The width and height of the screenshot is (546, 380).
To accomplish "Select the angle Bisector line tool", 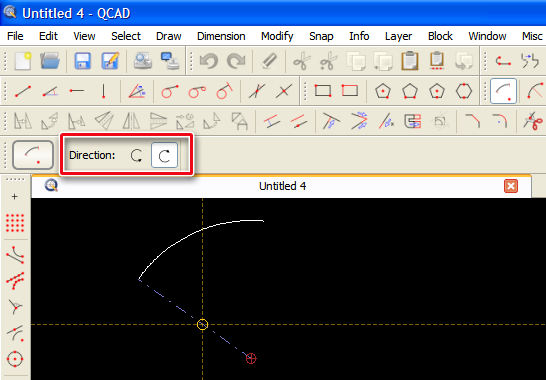I will (137, 91).
